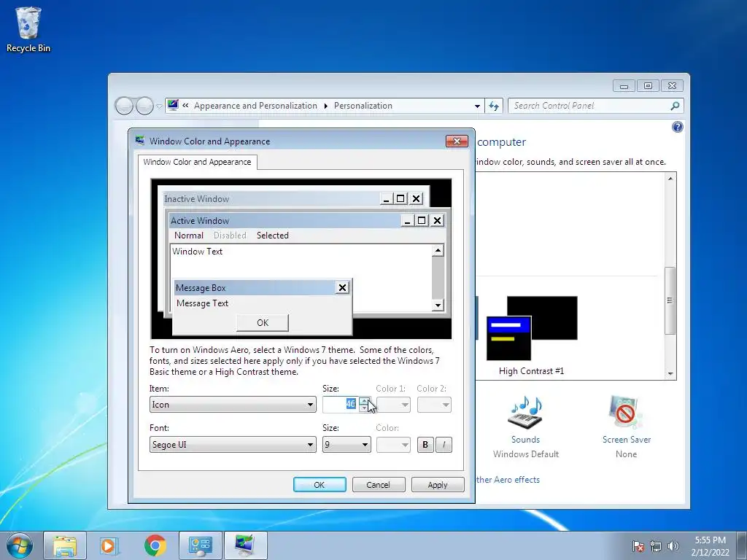Open the Color 2 dropdown
This screenshot has width=747, height=560.
[434, 405]
